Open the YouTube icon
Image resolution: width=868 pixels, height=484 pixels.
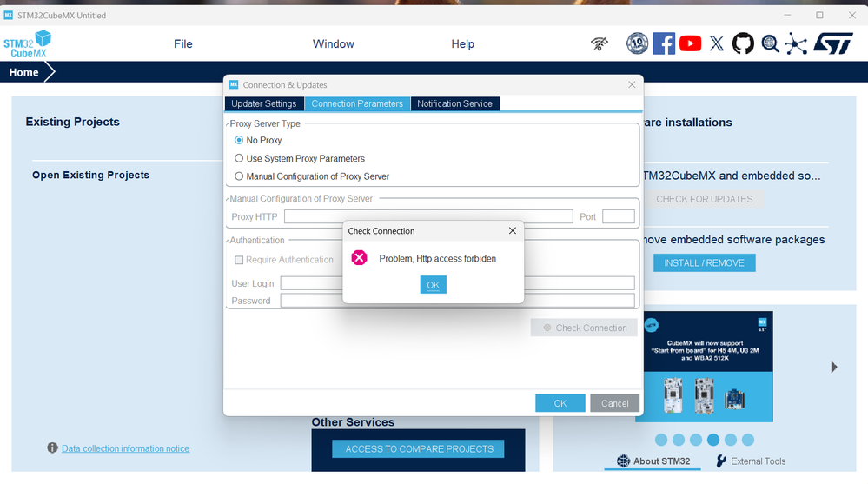tap(690, 43)
